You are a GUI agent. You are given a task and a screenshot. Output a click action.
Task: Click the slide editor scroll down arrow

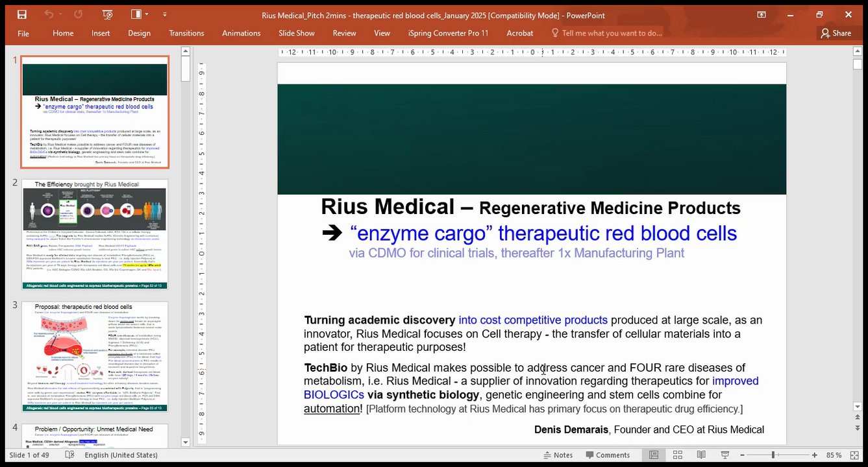857,407
